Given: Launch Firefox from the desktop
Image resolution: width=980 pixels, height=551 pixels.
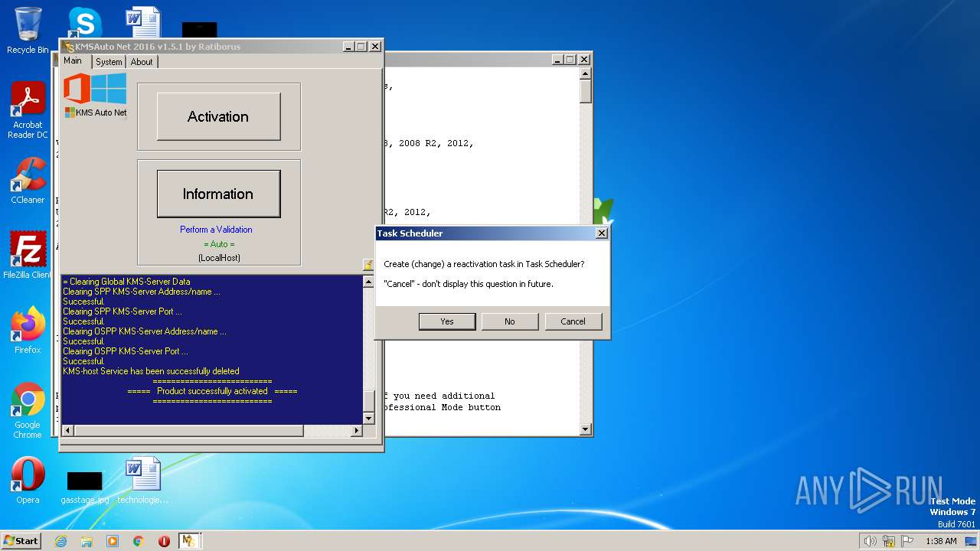Looking at the screenshot, I should click(x=28, y=330).
